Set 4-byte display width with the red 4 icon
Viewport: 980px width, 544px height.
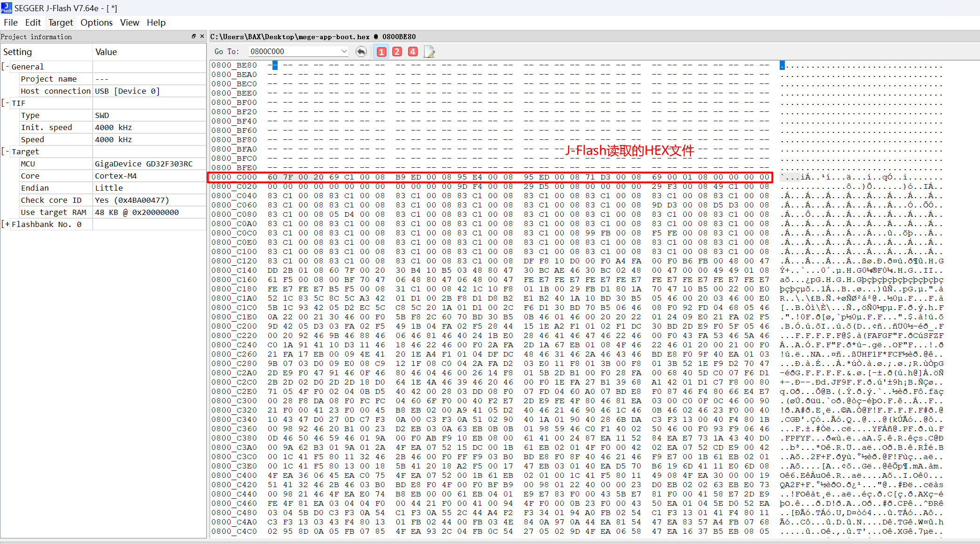[413, 52]
